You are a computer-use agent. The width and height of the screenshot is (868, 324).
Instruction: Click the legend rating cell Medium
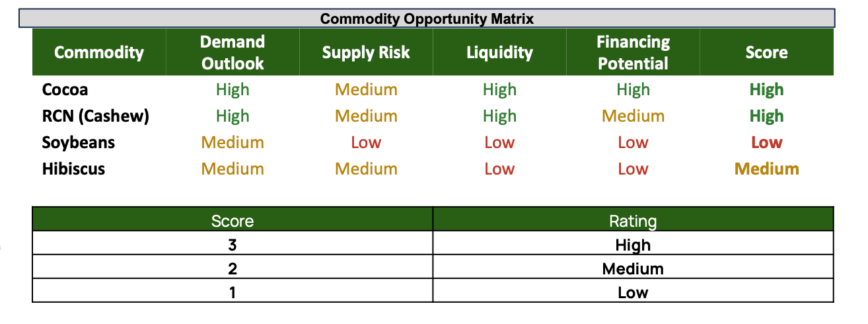coord(633,268)
